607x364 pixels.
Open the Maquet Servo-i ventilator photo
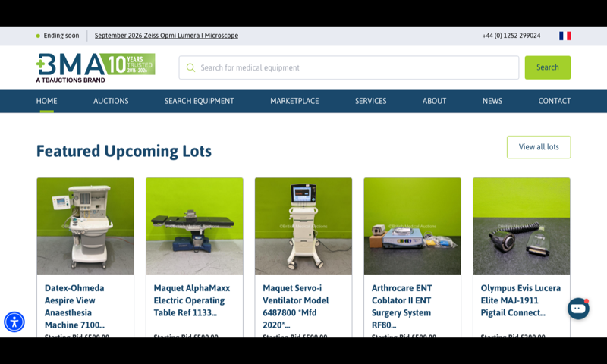pos(303,226)
